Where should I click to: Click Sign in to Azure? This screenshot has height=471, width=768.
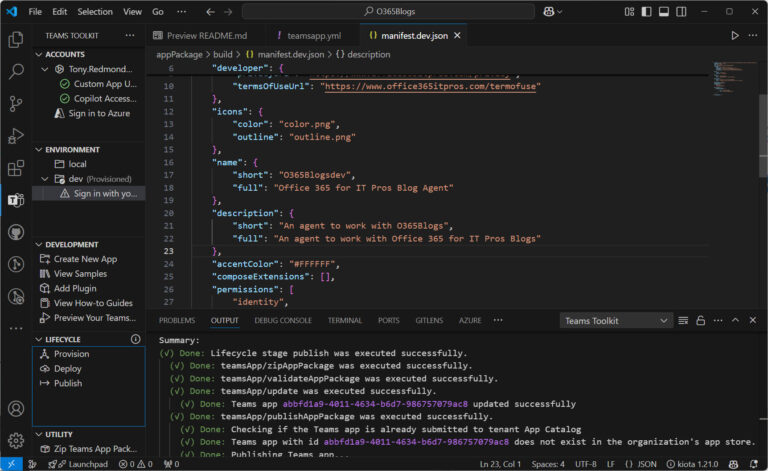pos(98,114)
